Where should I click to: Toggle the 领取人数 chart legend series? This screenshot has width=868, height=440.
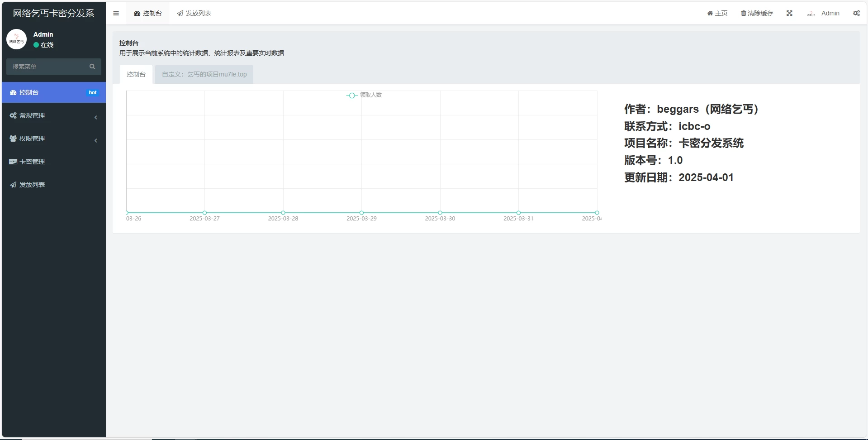(364, 95)
